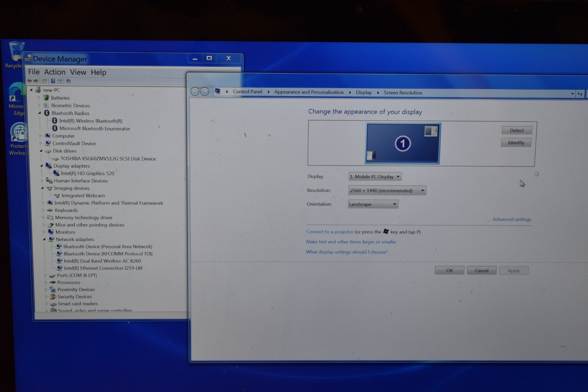Select Intel(R) Ethernet Connection I219-LM

(103, 268)
